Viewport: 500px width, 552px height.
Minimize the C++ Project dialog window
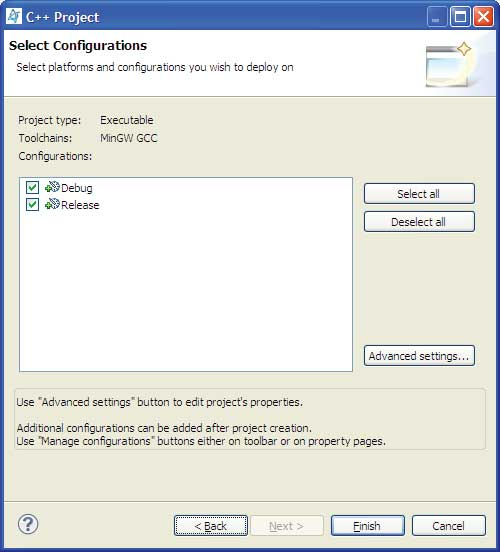437,17
